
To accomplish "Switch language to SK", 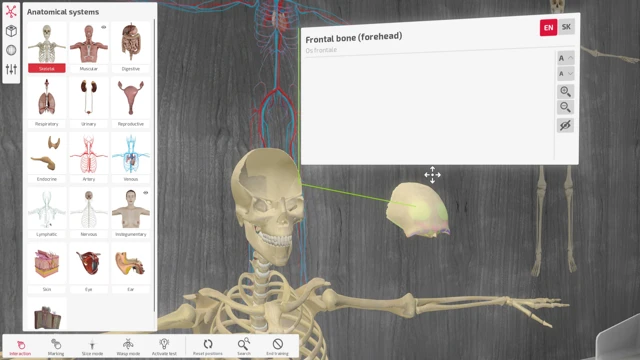I will [566, 27].
